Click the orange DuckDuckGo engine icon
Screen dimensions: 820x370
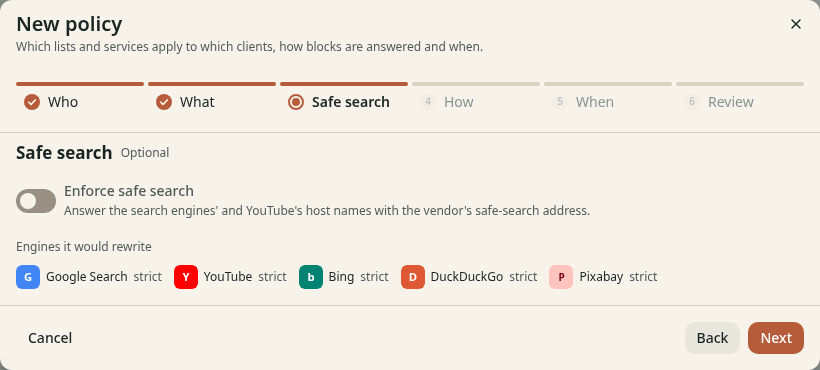click(413, 277)
